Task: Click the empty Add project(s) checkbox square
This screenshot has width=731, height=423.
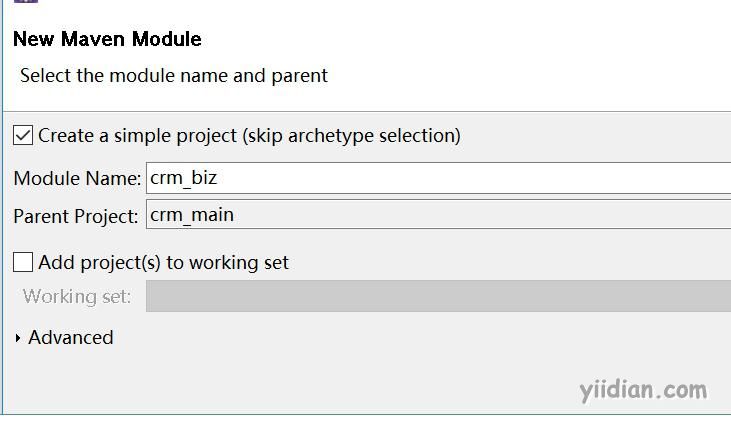Action: [x=23, y=262]
